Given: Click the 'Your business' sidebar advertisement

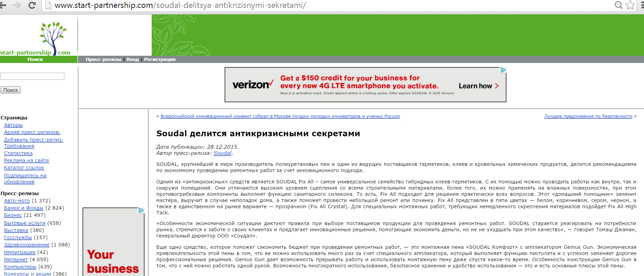Looking at the screenshot, I should pos(114,242).
